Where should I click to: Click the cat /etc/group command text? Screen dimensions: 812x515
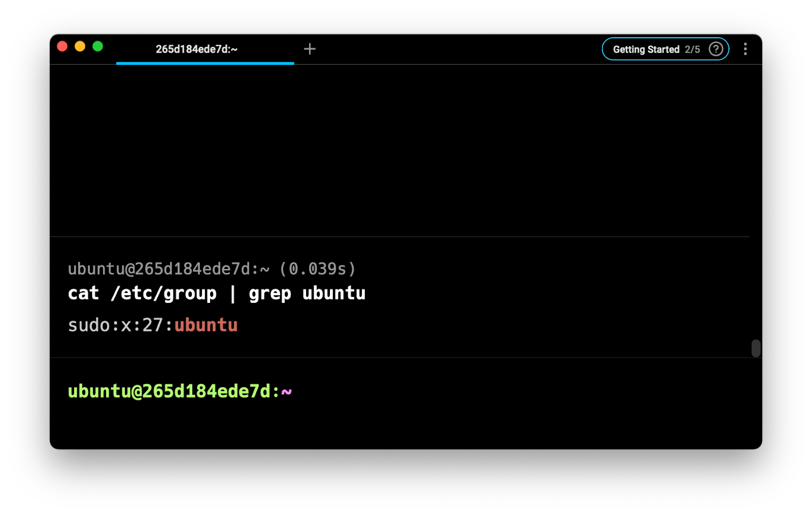click(142, 293)
